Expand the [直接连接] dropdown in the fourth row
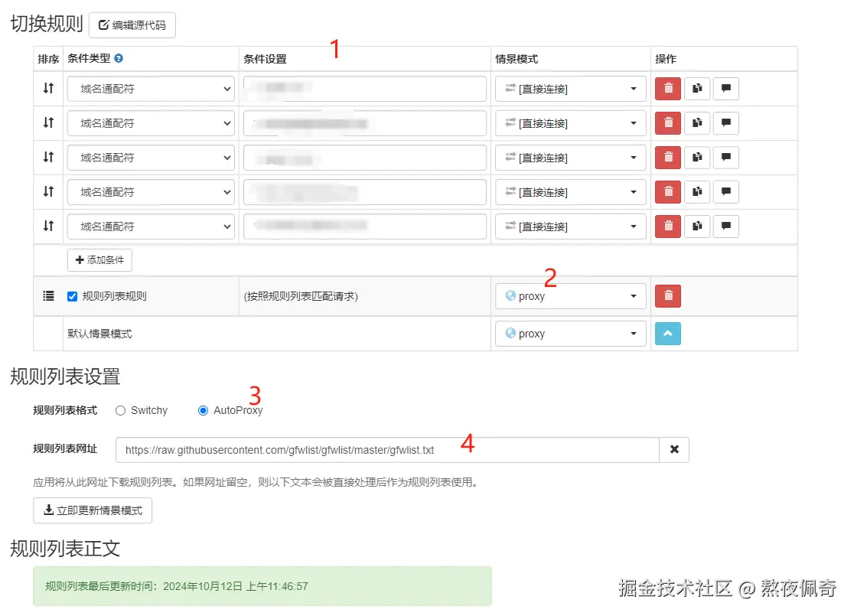 (x=570, y=192)
